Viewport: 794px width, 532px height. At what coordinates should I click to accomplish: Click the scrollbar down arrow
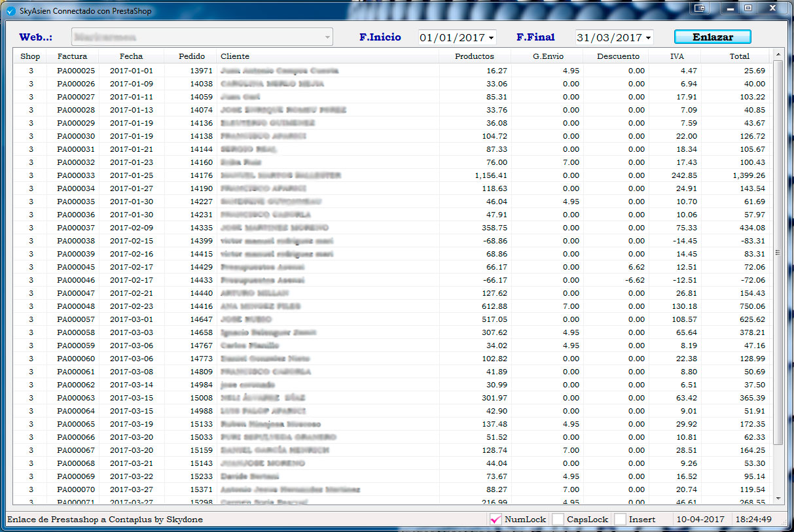pyautogui.click(x=778, y=499)
